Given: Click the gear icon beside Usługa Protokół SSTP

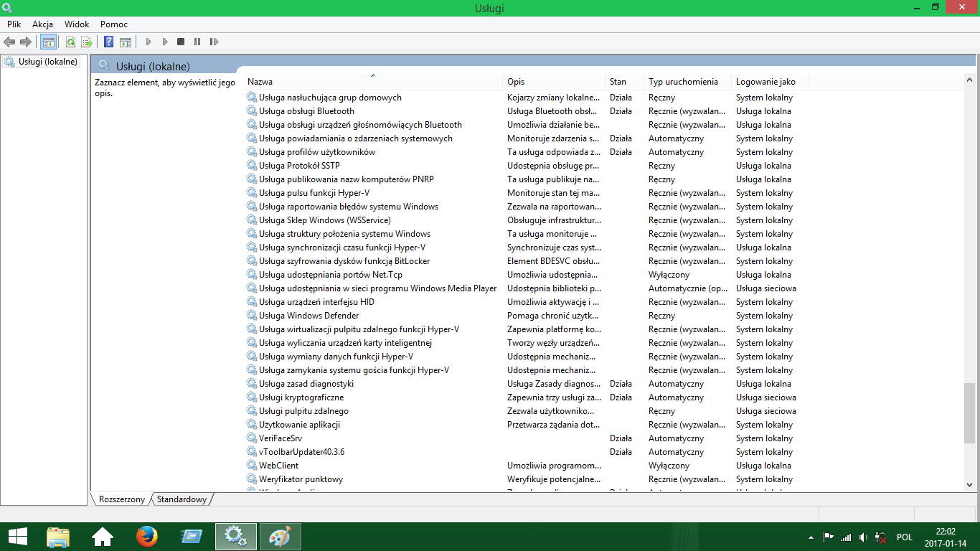Looking at the screenshot, I should click(252, 166).
